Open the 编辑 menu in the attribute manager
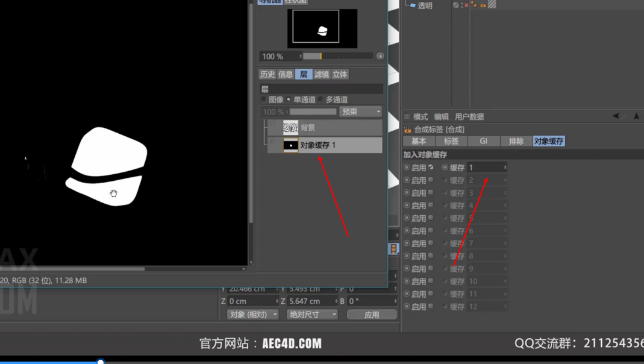 point(441,117)
